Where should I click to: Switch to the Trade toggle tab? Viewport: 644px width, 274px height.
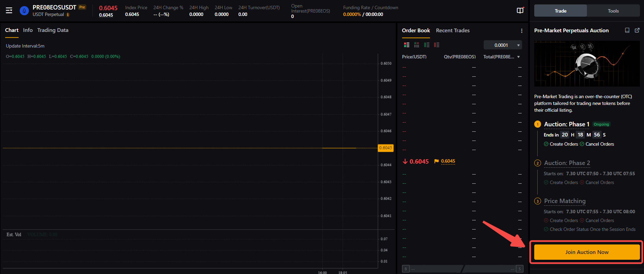click(x=560, y=11)
